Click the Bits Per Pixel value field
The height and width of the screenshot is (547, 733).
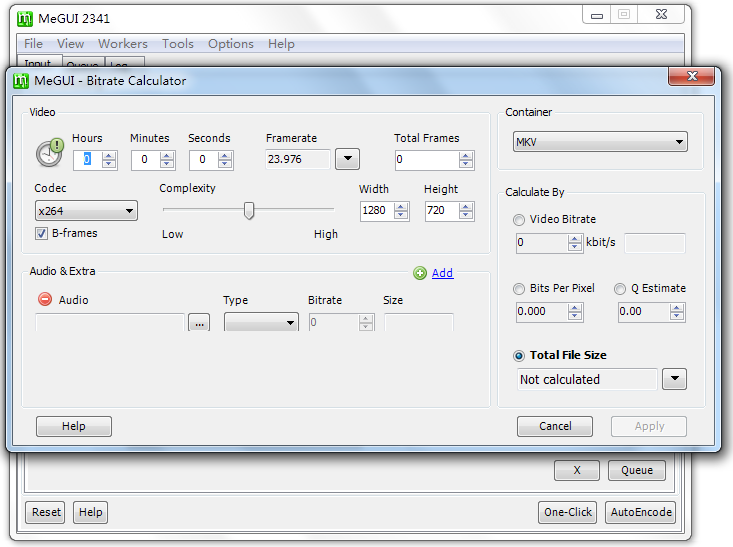542,311
